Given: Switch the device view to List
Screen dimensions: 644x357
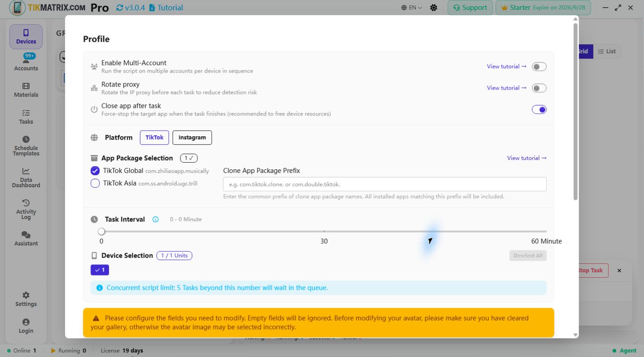Looking at the screenshot, I should tap(607, 52).
